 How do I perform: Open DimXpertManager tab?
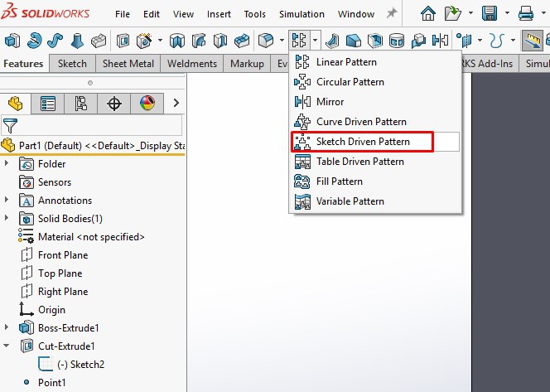point(114,104)
